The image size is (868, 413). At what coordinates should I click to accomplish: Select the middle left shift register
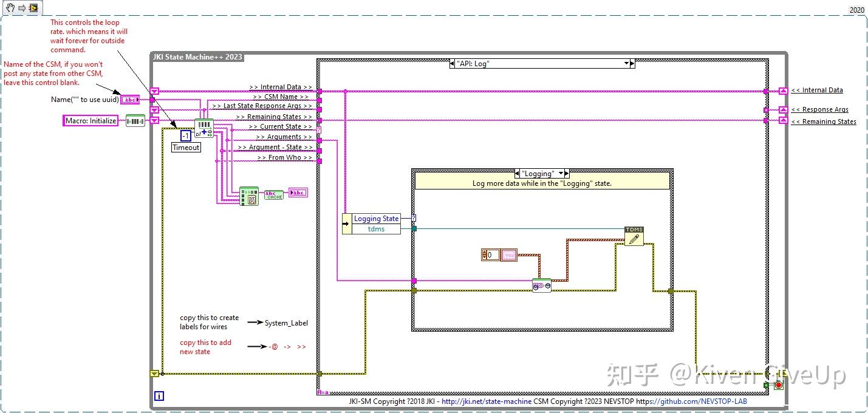coord(154,110)
